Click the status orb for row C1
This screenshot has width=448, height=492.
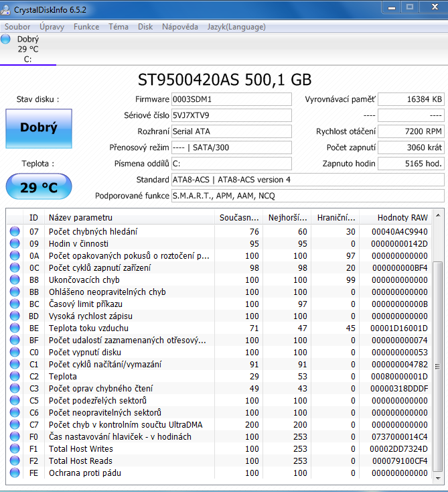(x=15, y=364)
